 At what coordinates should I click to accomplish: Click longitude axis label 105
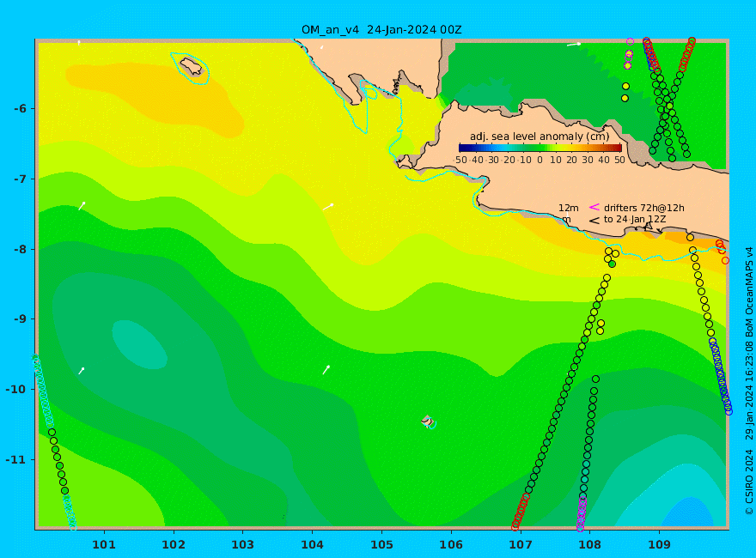pyautogui.click(x=381, y=544)
